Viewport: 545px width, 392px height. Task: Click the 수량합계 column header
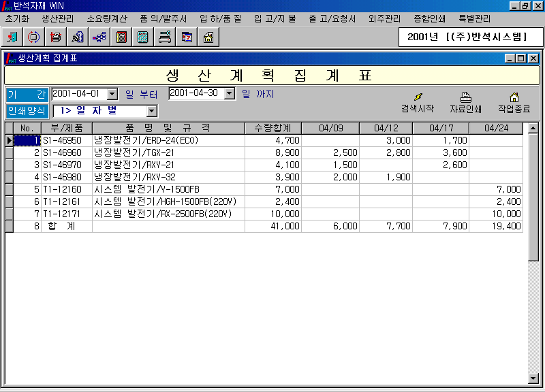[272, 128]
